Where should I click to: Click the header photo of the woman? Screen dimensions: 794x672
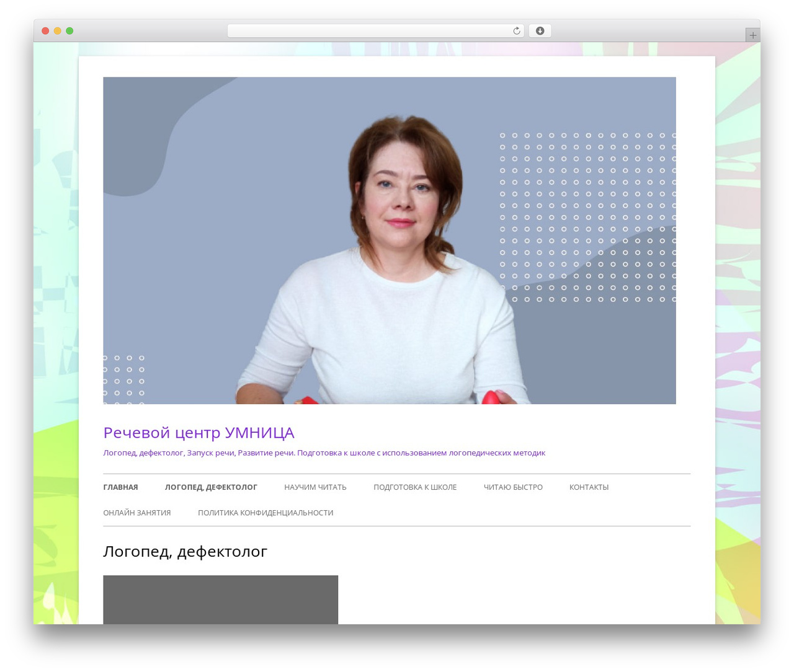tap(390, 241)
